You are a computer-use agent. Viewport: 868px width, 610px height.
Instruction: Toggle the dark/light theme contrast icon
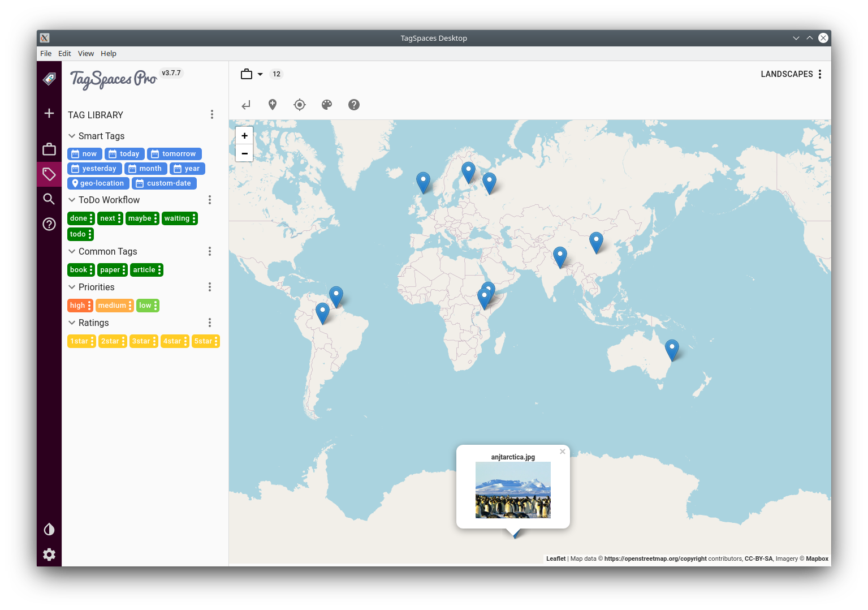[x=49, y=529]
